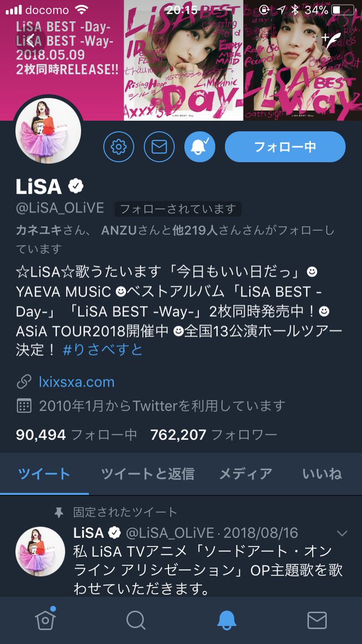Expand the pinned tweet options chevron
Viewport: 362px width, 644px height.
(342, 533)
